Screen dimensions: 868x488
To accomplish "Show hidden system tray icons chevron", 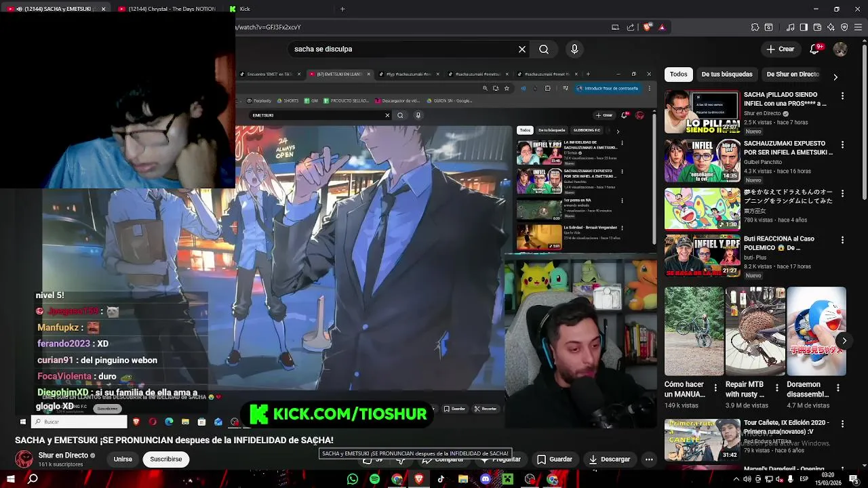I will pos(736,479).
